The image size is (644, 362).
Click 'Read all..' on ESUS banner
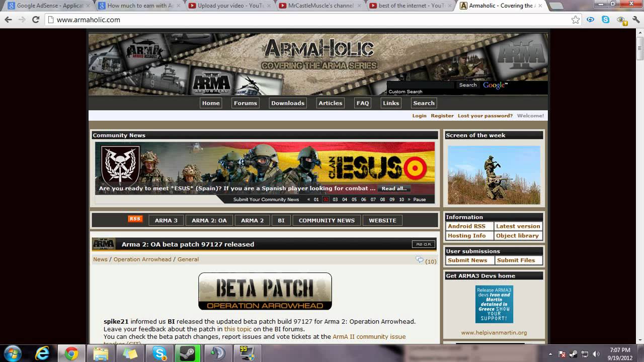(394, 189)
